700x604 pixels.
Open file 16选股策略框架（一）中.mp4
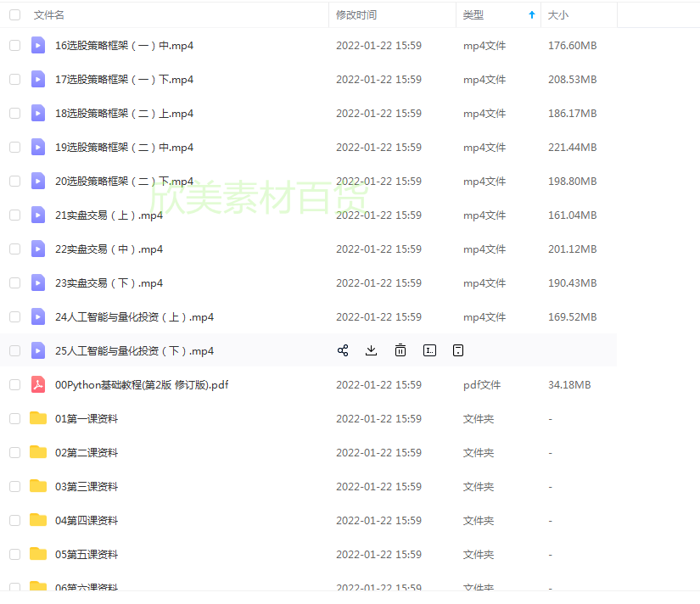(x=124, y=46)
